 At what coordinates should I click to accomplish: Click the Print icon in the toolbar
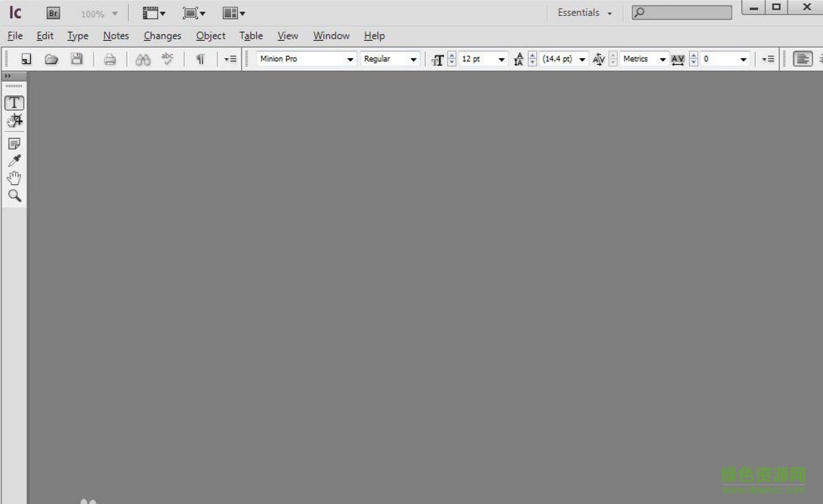109,59
